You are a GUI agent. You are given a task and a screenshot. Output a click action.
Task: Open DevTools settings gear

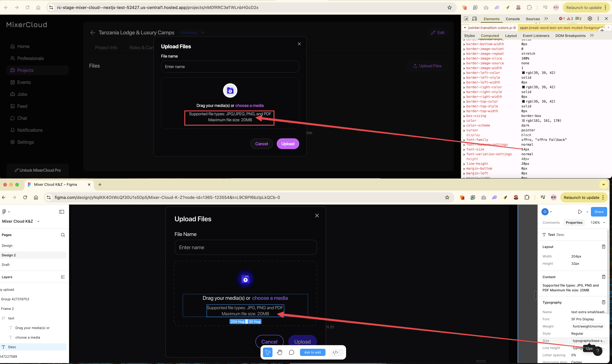click(x=590, y=19)
